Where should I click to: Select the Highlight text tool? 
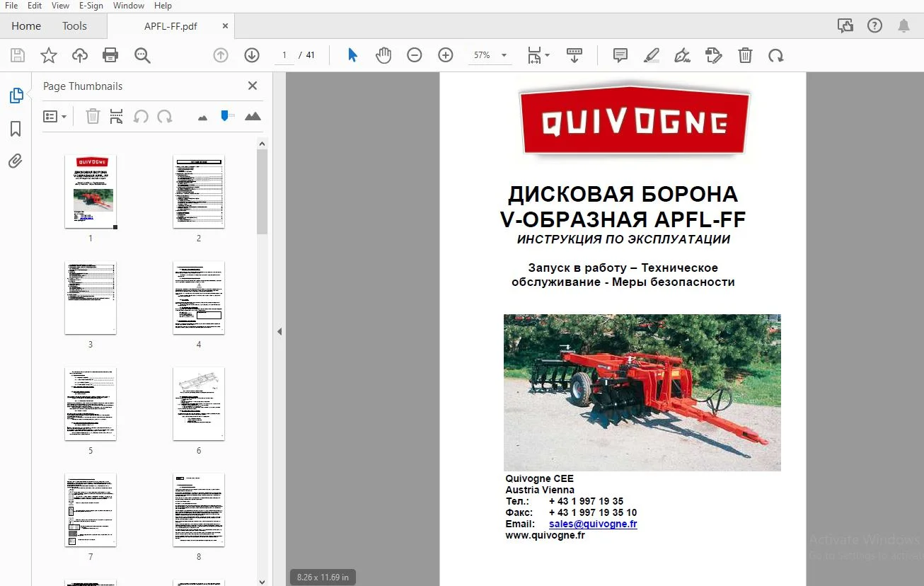point(652,55)
